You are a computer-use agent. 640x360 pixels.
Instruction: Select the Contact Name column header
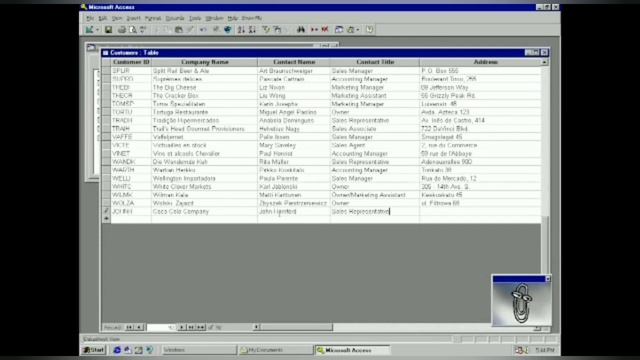coord(294,62)
